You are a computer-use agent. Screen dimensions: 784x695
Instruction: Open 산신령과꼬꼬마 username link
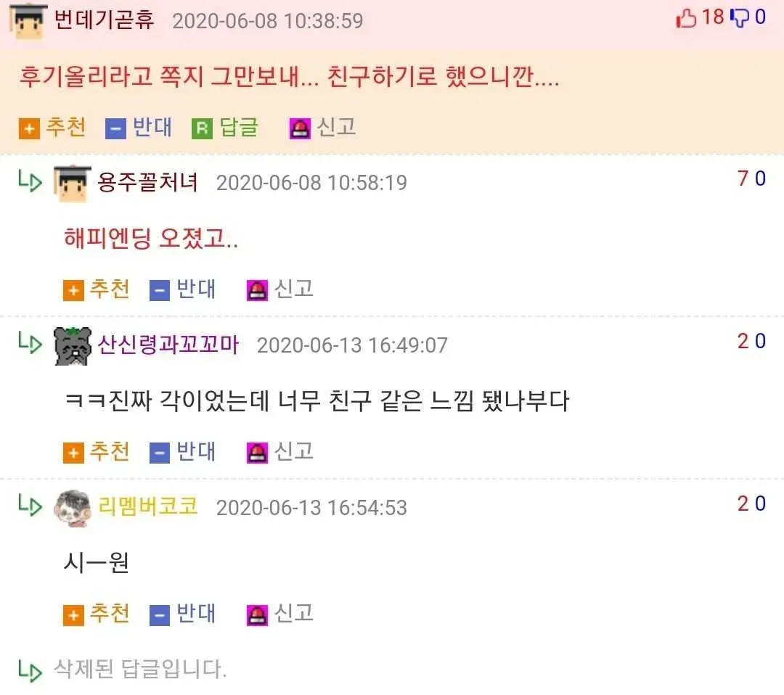[x=168, y=345]
